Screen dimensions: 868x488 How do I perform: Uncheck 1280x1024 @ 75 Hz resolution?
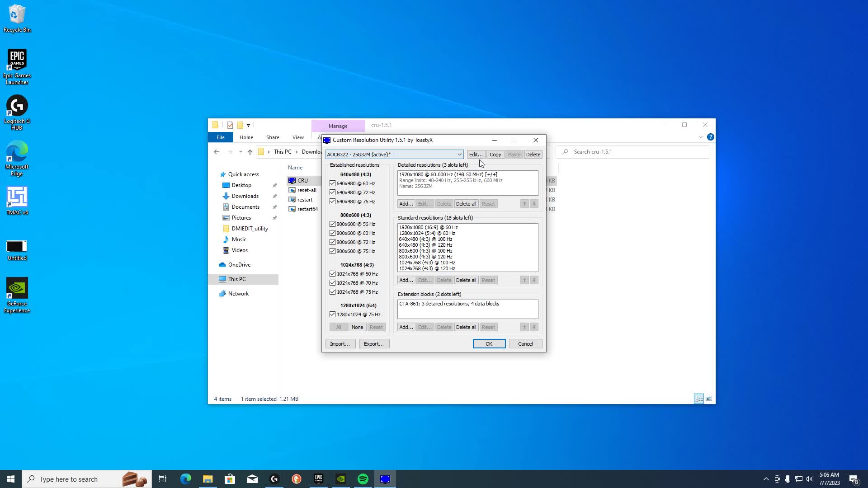pyautogui.click(x=332, y=314)
